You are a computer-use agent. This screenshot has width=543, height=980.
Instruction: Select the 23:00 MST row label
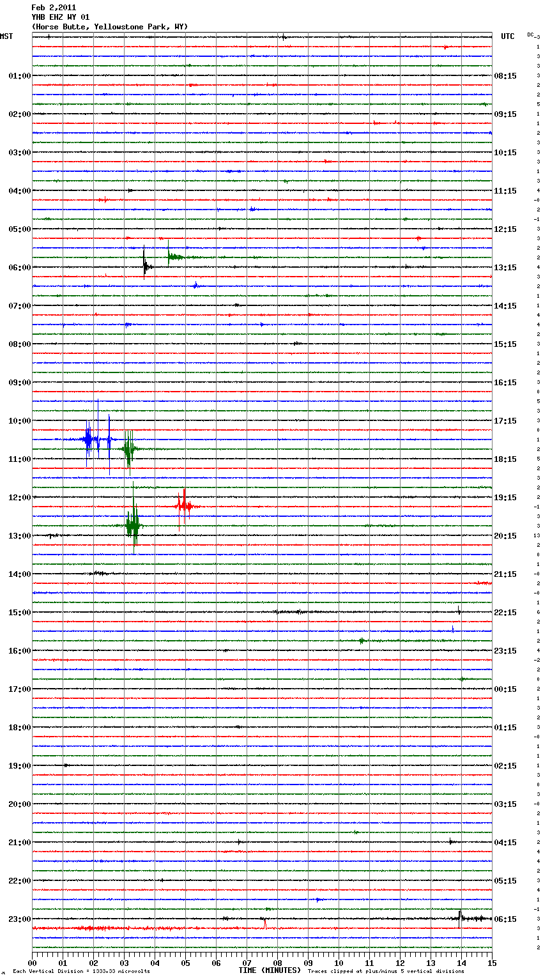click(x=20, y=919)
